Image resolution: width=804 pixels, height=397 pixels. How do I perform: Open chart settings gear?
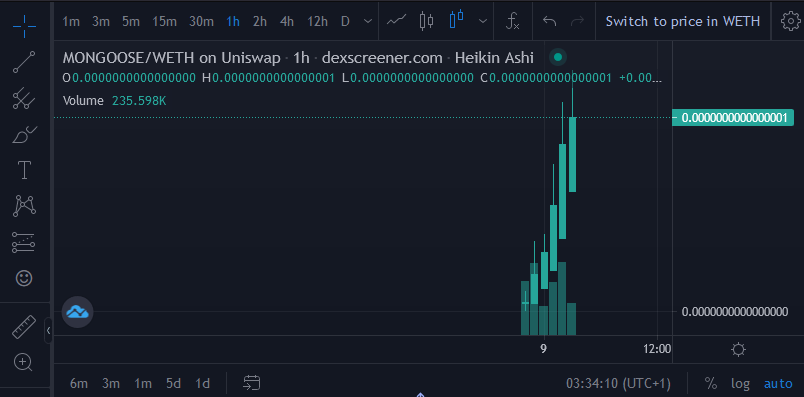click(790, 21)
